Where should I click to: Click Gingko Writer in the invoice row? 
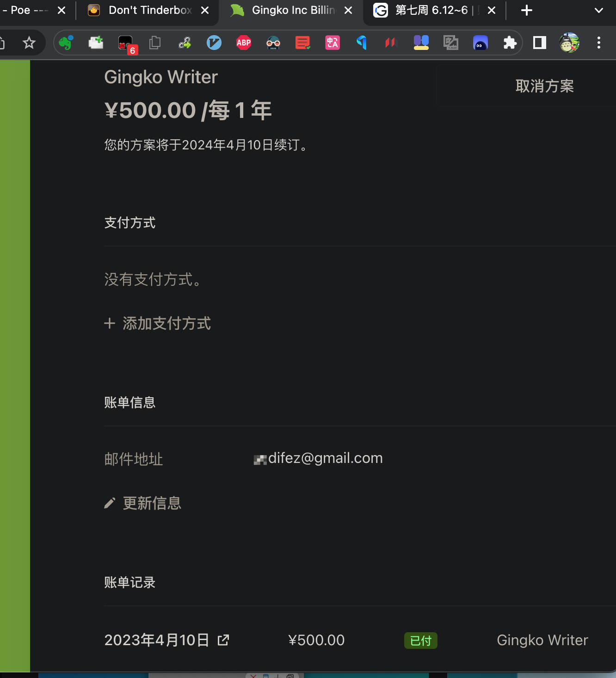click(x=542, y=640)
